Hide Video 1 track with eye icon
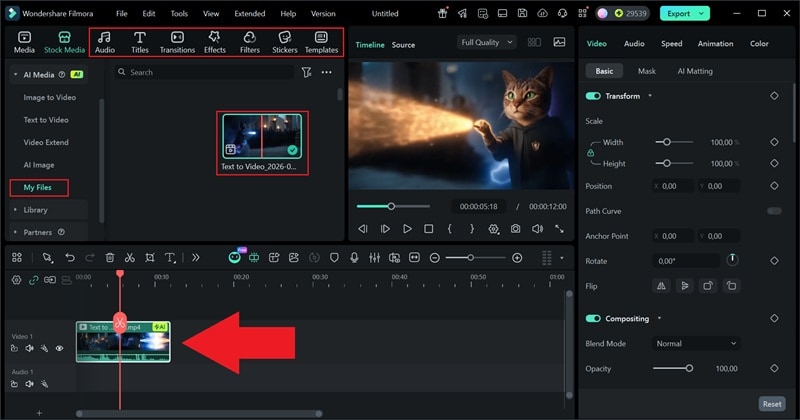This screenshot has width=800, height=420. [x=59, y=348]
